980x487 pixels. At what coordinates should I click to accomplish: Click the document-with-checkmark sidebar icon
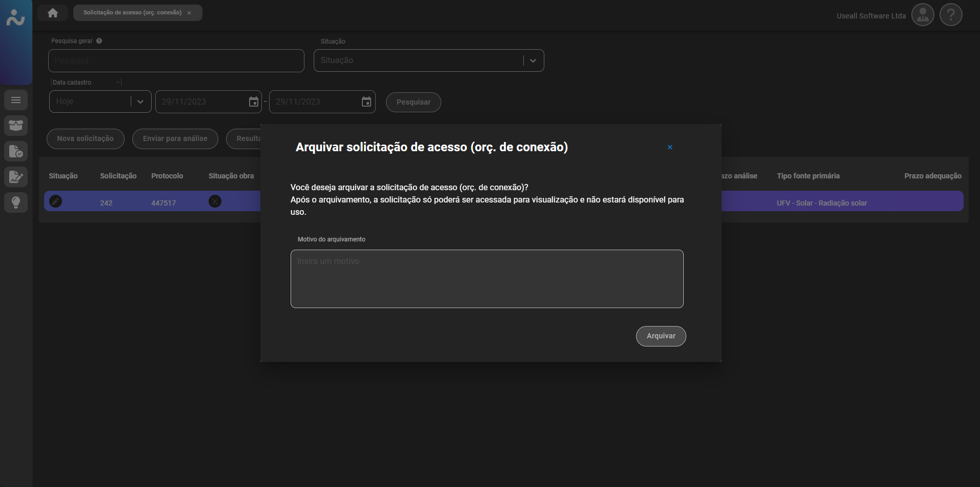pos(16,151)
